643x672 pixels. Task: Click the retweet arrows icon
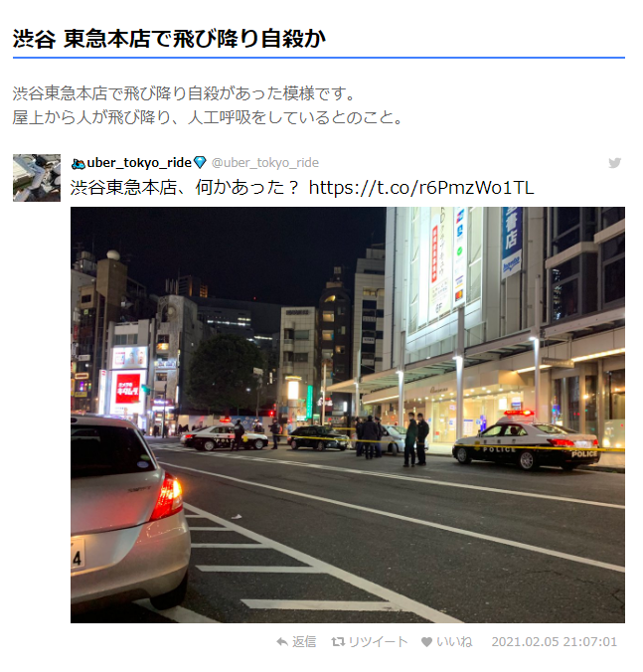tap(338, 641)
